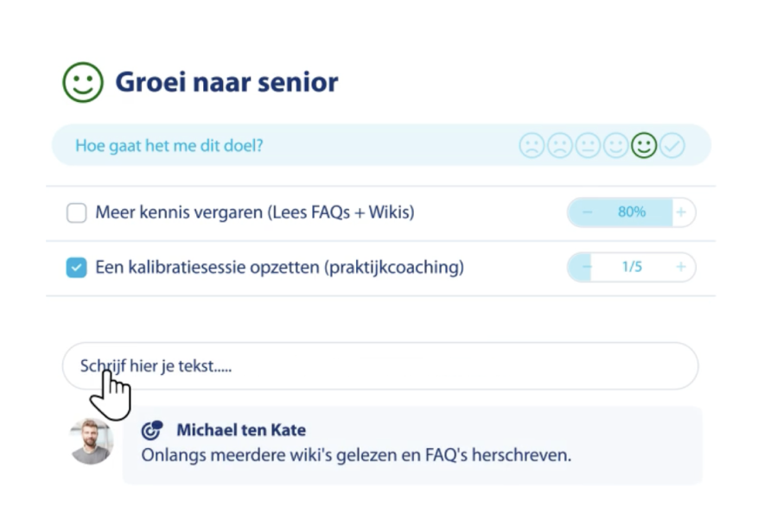Uncheck the Een kalibratiesessie opzetten checkbox
This screenshot has width=764, height=532.
click(x=76, y=267)
